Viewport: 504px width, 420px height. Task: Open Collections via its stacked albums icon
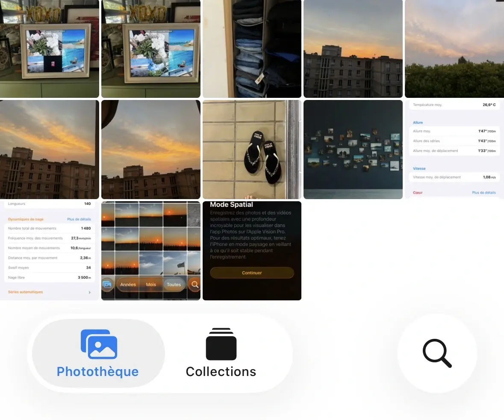tap(221, 344)
